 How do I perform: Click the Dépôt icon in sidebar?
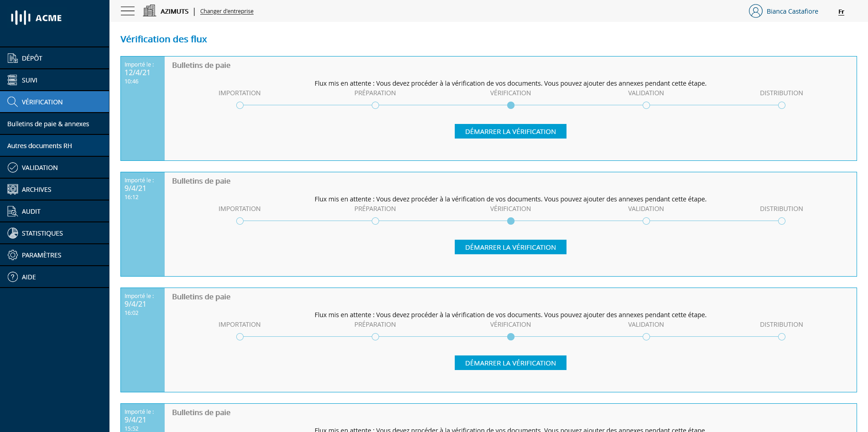pos(13,58)
